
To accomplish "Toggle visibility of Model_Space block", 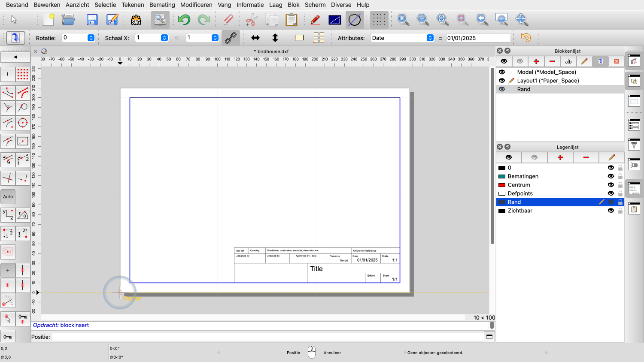I will coord(502,72).
